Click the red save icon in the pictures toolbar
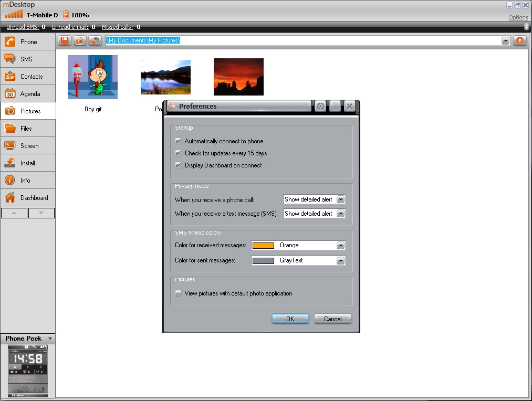Viewport: 532px width, 401px height. click(65, 40)
